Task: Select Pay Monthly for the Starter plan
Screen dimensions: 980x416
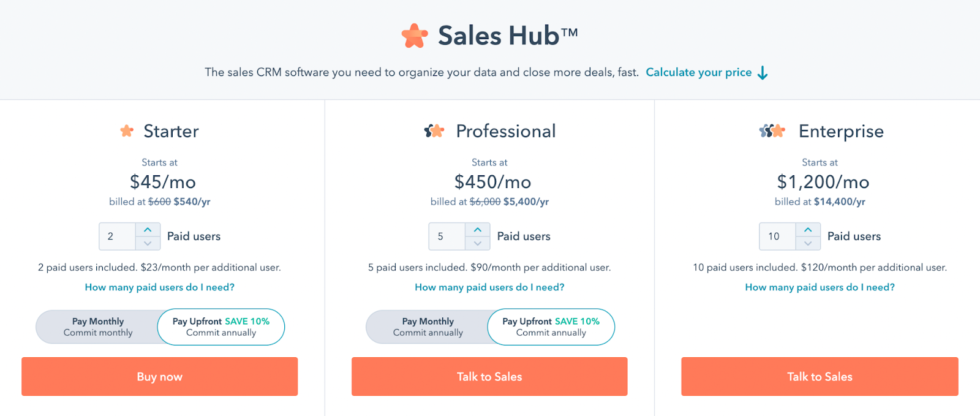Action: [x=98, y=327]
